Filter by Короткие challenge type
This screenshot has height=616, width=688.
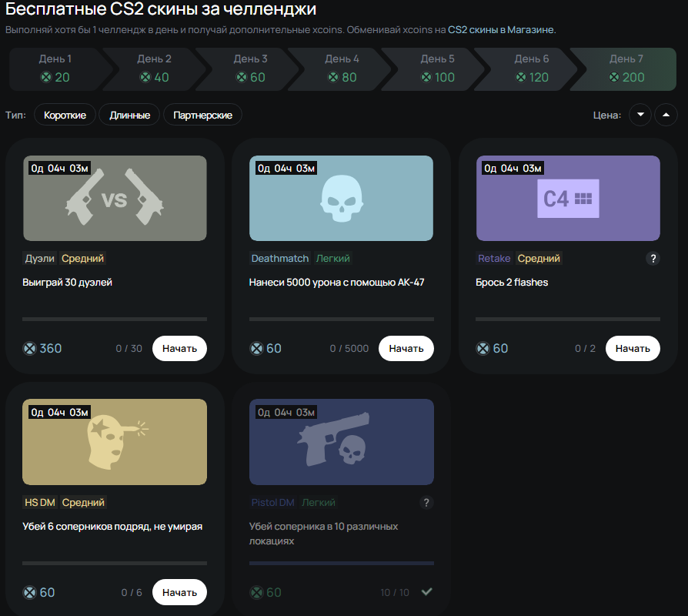(65, 115)
